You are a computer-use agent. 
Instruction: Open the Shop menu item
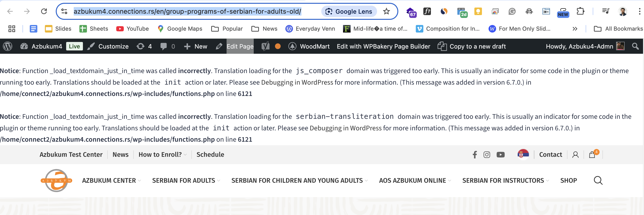click(568, 180)
